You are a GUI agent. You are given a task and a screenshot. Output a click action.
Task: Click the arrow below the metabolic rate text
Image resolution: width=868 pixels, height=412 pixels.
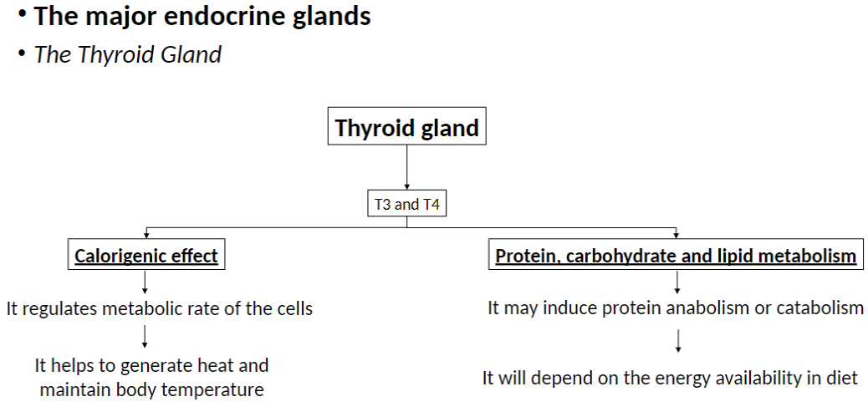point(146,335)
